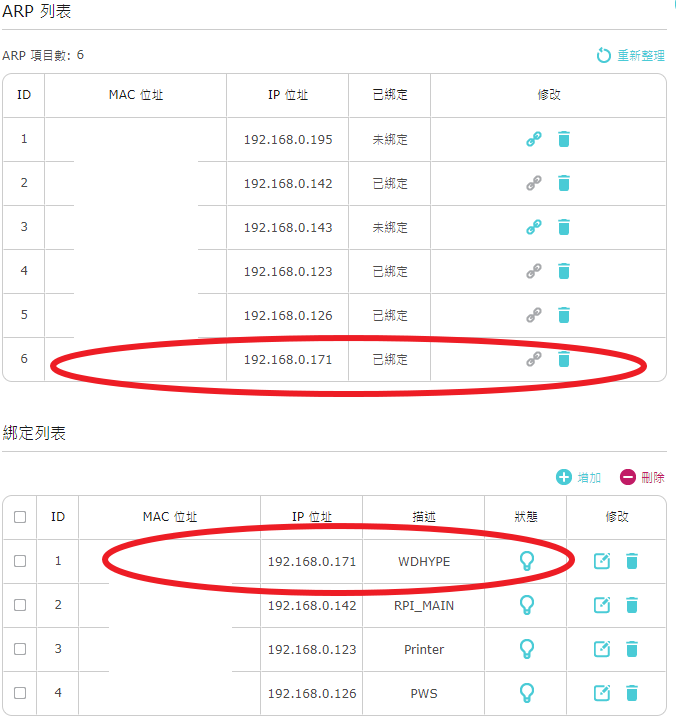The width and height of the screenshot is (676, 727).
Task: Toggle status bulb for WDHYPE binding
Action: [527, 561]
